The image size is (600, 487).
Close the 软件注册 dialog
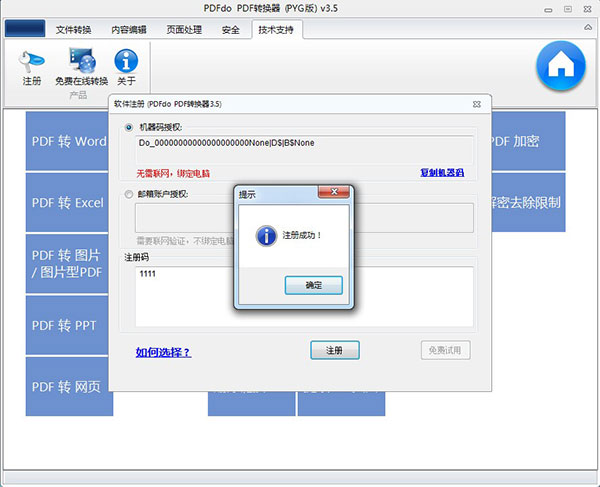coord(476,104)
